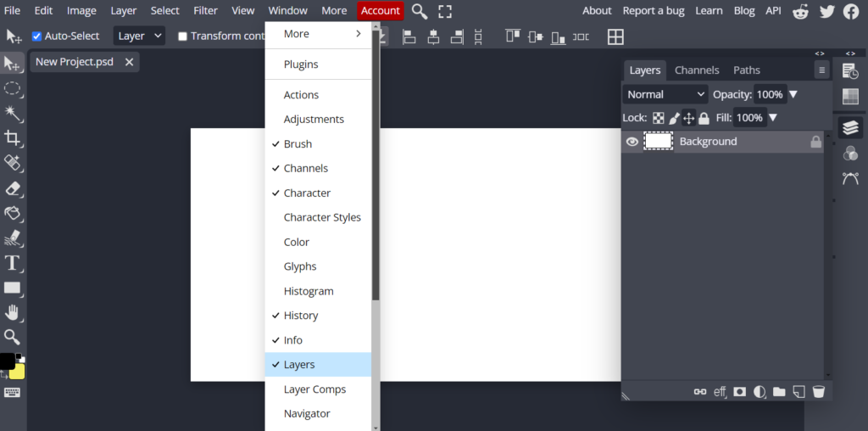Click the Account button

pos(381,10)
